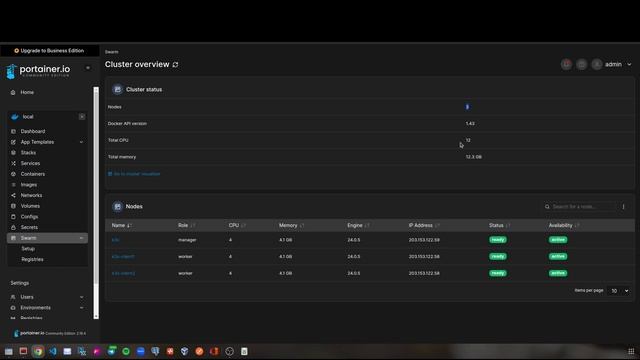Screen dimensions: 640x360
Task: Sort nodes by CPU column
Action: tap(237, 225)
